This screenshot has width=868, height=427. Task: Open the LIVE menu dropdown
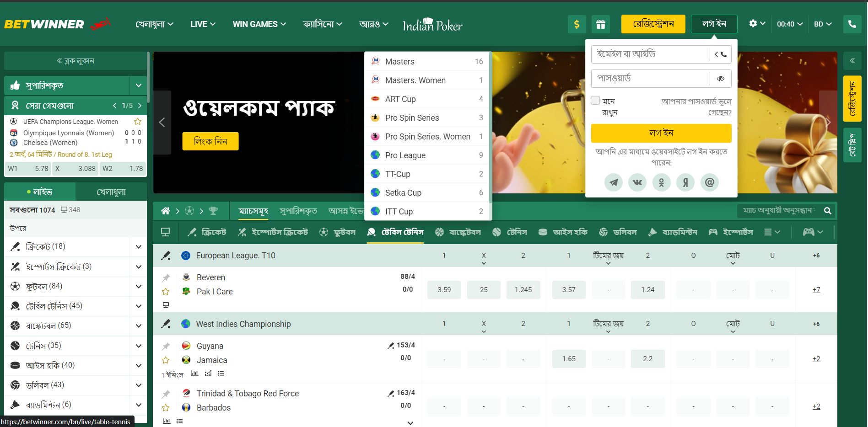coord(203,24)
